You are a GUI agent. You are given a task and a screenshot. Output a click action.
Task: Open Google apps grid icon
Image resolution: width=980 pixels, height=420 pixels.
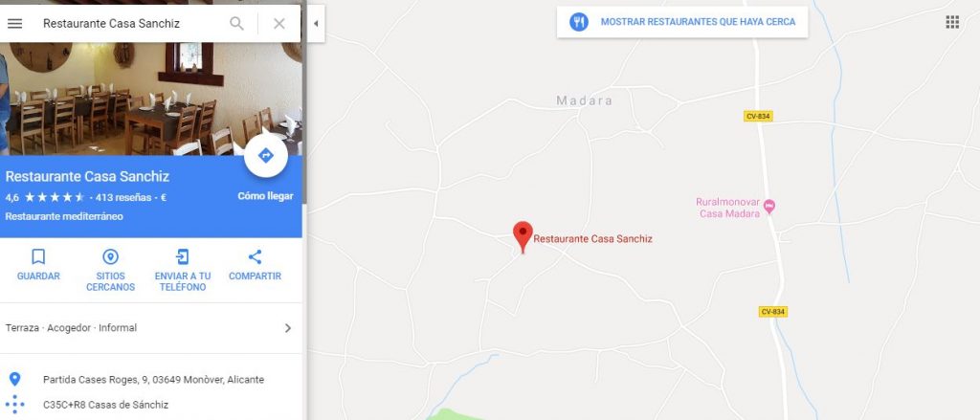click(x=952, y=23)
